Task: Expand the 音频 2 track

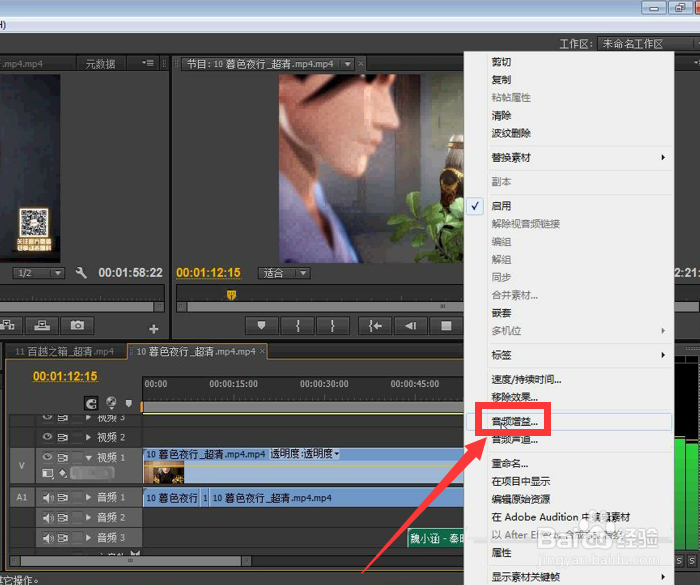Action: [x=88, y=518]
